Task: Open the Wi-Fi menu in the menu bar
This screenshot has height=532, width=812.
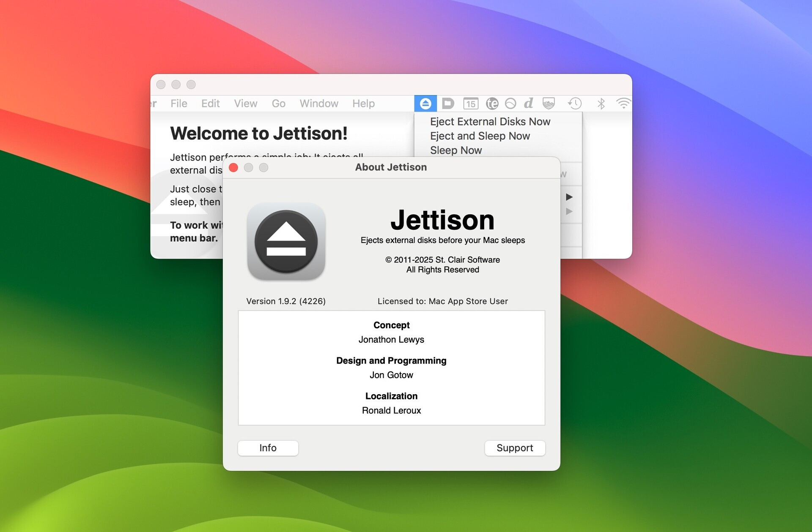Action: point(623,104)
